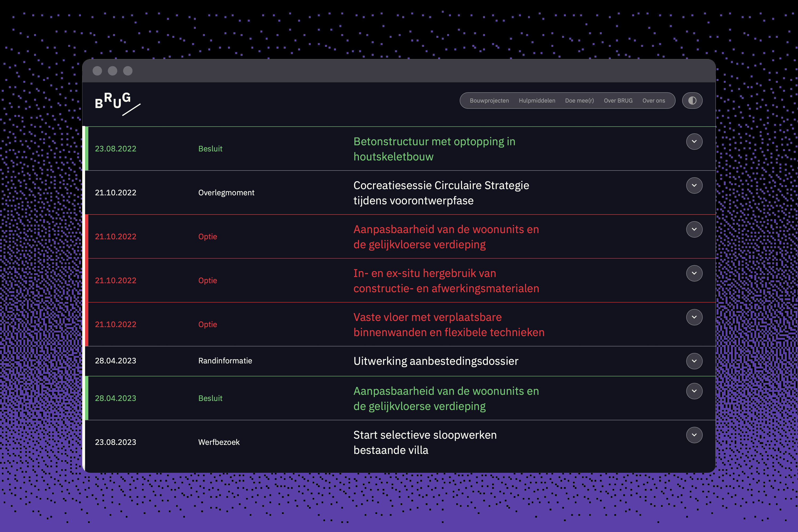Open the Hulpmiddelen menu item
Screen dimensions: 798x532
(x=537, y=101)
